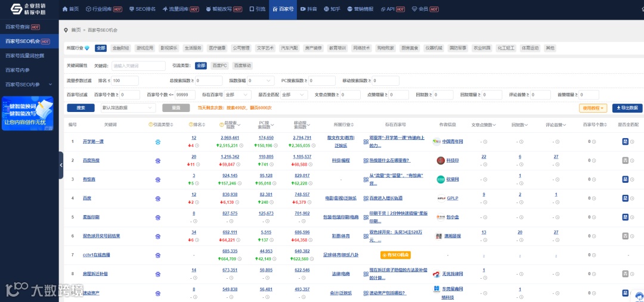
Task: Sort by 文章点赞数 column header
Action: [x=484, y=124]
